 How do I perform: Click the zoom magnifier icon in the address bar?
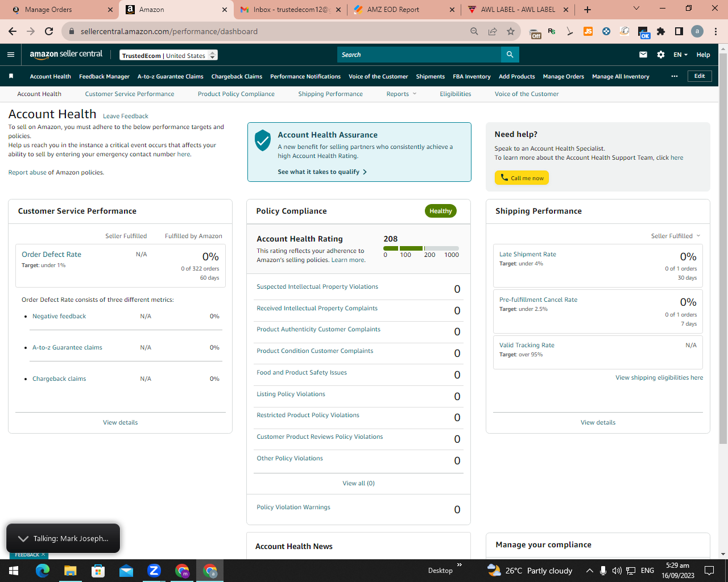pyautogui.click(x=474, y=31)
